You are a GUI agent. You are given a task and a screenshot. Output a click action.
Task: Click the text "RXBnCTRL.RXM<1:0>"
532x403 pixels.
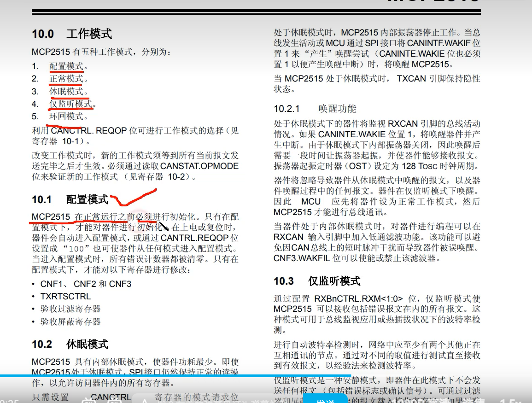359,298
